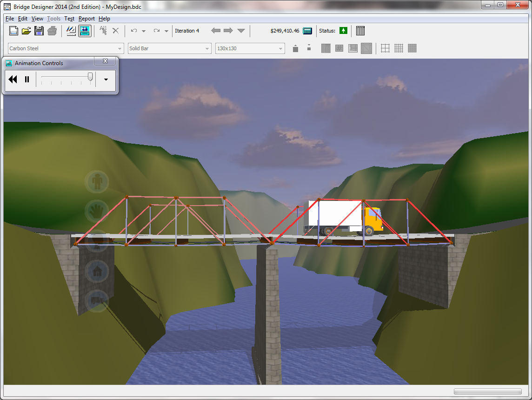The height and width of the screenshot is (400, 532).
Task: Toggle the coarse grid display
Action: click(385, 48)
